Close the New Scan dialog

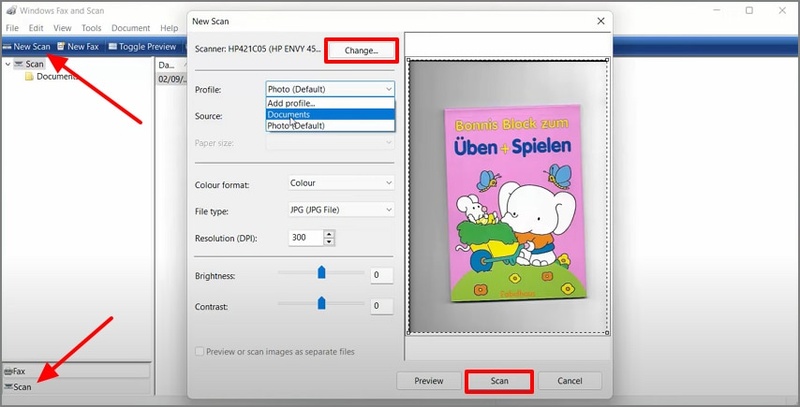(x=601, y=21)
